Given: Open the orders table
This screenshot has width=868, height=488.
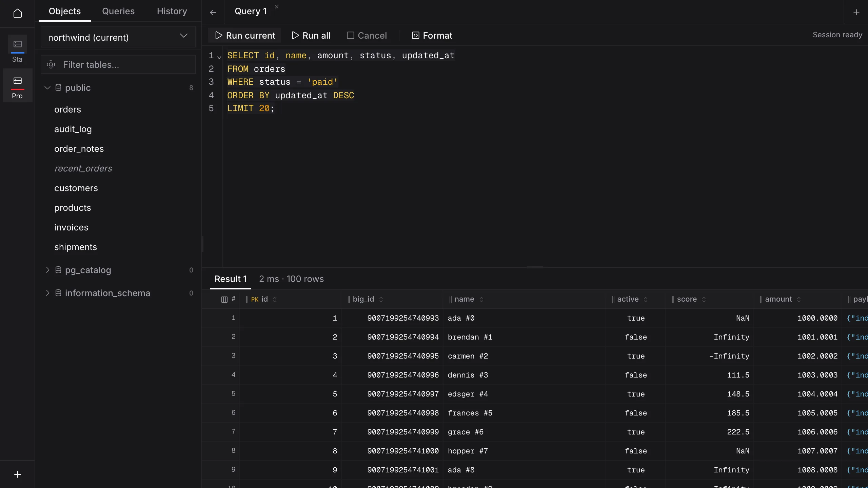Looking at the screenshot, I should pos(67,109).
